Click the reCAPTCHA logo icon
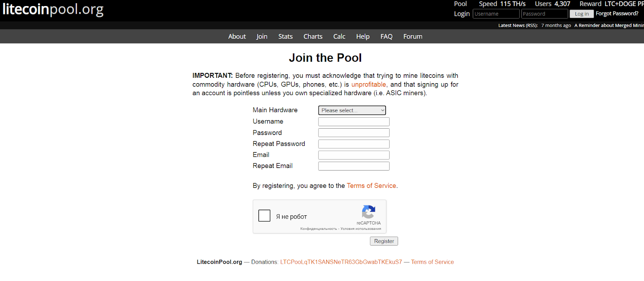 click(368, 212)
